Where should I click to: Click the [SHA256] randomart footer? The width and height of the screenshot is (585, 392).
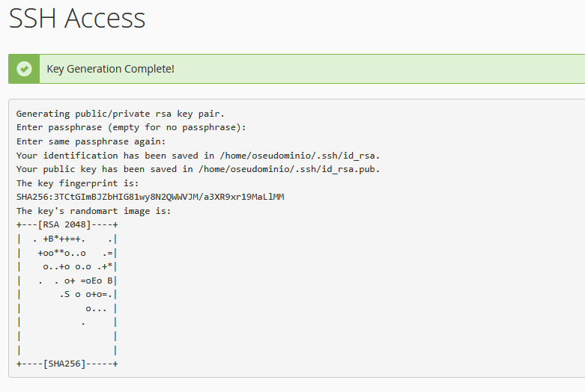point(66,364)
